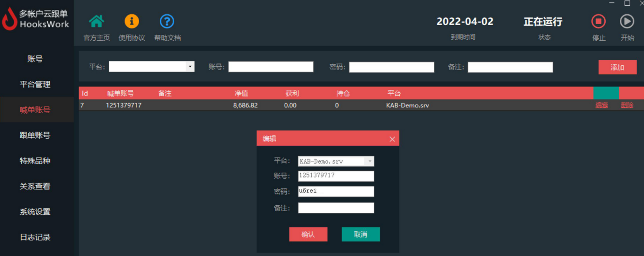The width and height of the screenshot is (644, 256).
Task: Open the 帮助文档 question mark icon
Action: [x=167, y=21]
